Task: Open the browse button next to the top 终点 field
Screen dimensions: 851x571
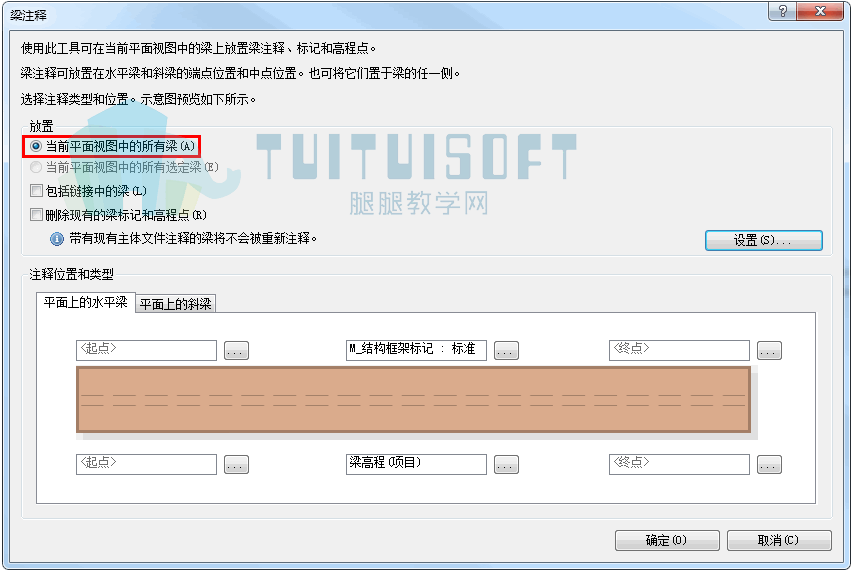Action: coord(770,351)
